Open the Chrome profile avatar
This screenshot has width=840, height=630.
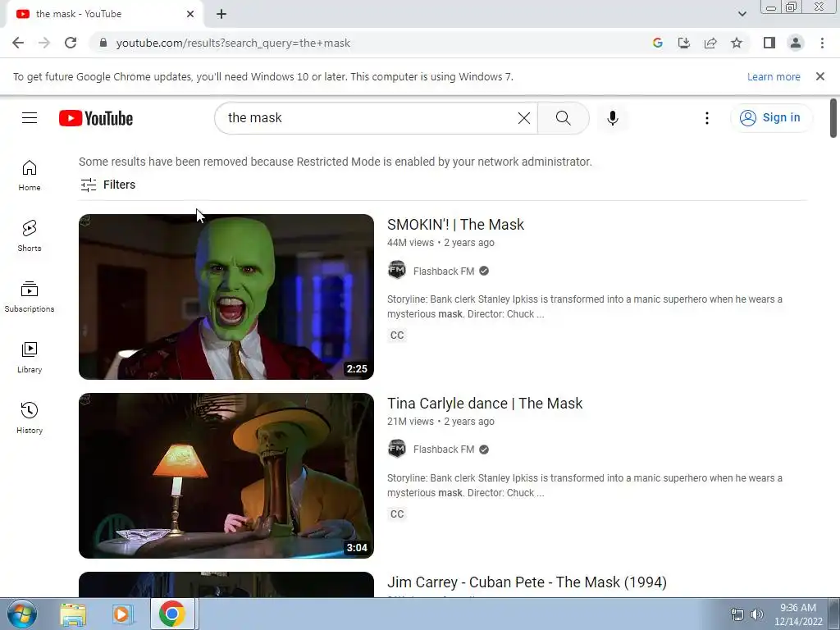pyautogui.click(x=796, y=43)
